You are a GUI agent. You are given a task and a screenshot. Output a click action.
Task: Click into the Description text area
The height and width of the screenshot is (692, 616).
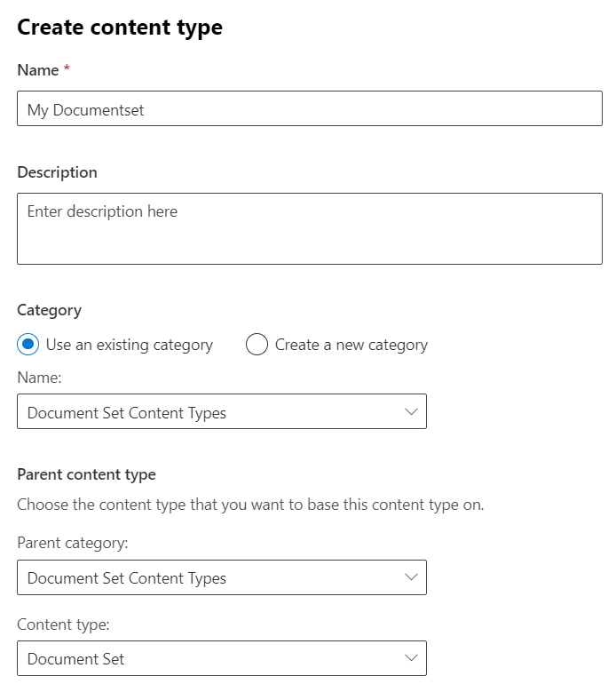point(309,229)
